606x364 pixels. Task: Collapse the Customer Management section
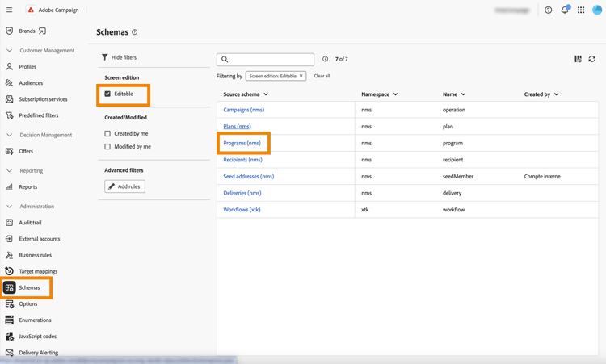pos(9,51)
